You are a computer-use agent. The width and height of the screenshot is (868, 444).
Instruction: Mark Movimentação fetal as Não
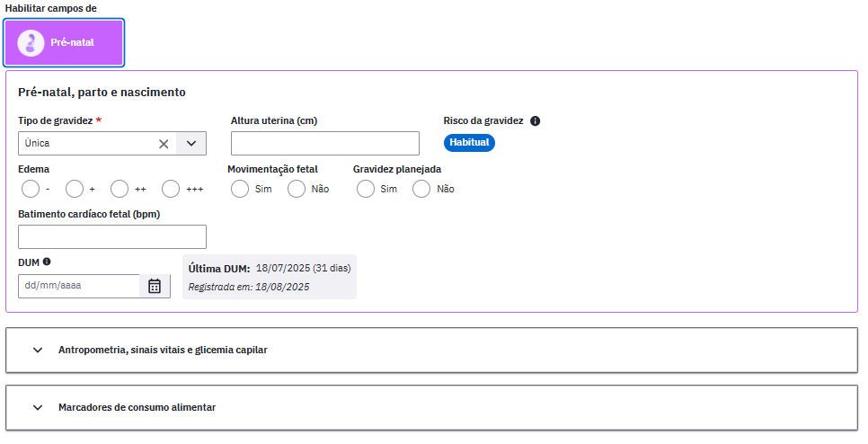tap(297, 189)
